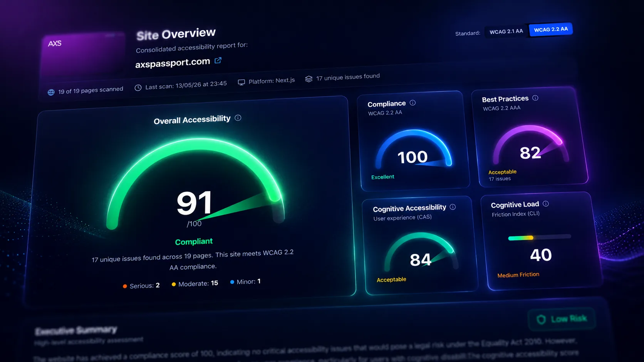Click the '17 unique issues found' header text
The height and width of the screenshot is (362, 644).
[348, 77]
